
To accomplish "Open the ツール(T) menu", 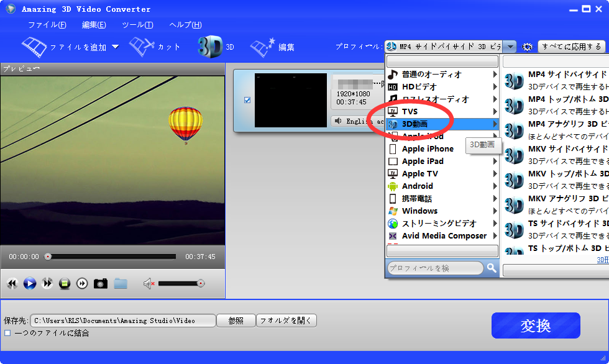I will (x=137, y=25).
